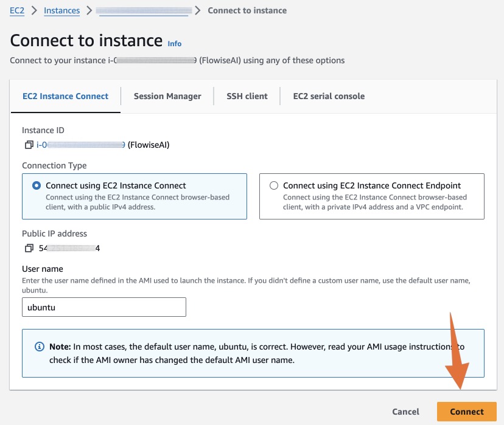
Task: Click the info icon in the note
Action: 40,347
